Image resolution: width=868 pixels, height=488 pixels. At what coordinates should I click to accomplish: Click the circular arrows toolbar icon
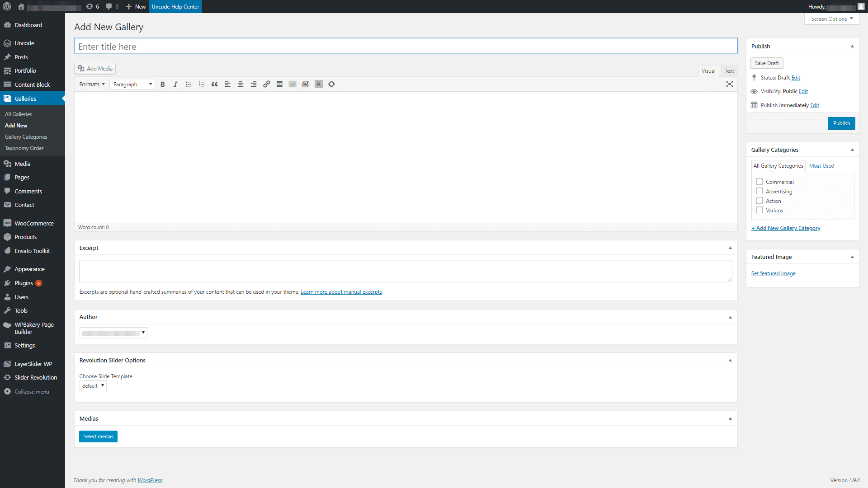[331, 84]
